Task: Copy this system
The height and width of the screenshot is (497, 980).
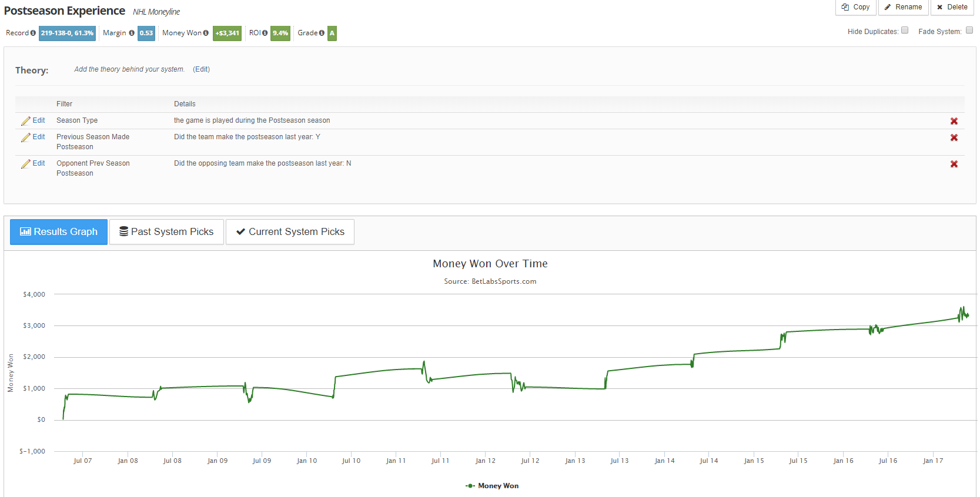Action: click(x=856, y=7)
